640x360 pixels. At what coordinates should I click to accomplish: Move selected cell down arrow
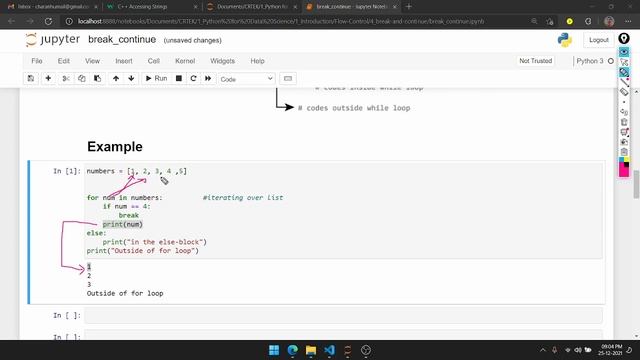tap(131, 78)
